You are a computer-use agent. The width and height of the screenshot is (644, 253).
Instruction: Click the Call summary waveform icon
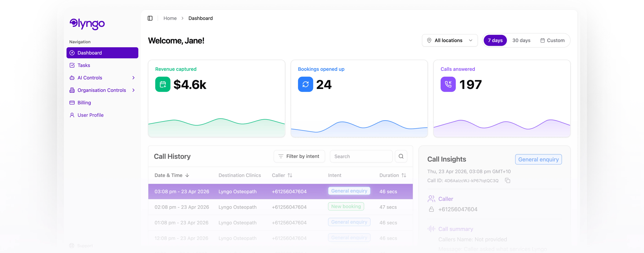pos(431,229)
